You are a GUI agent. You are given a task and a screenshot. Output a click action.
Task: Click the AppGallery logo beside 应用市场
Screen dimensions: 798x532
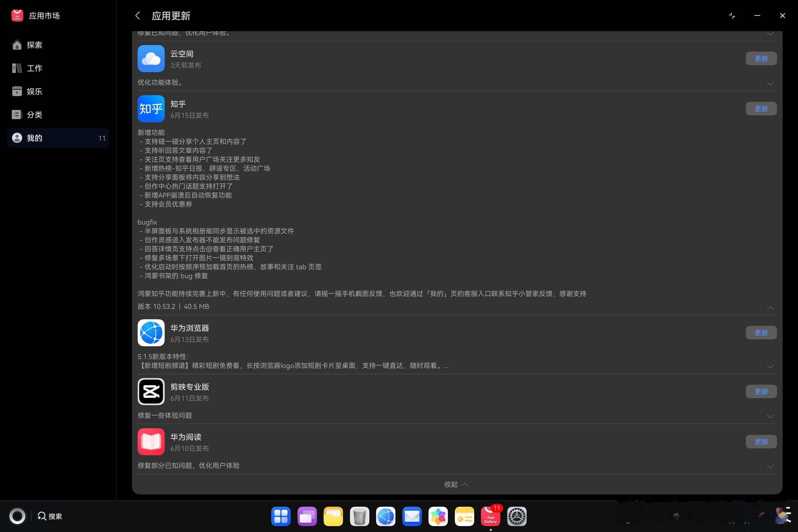click(17, 15)
